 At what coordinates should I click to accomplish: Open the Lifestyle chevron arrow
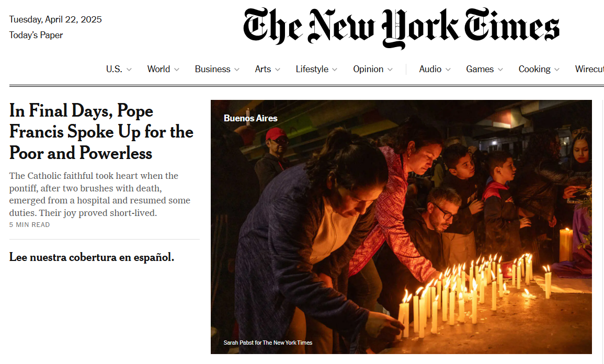tap(334, 70)
